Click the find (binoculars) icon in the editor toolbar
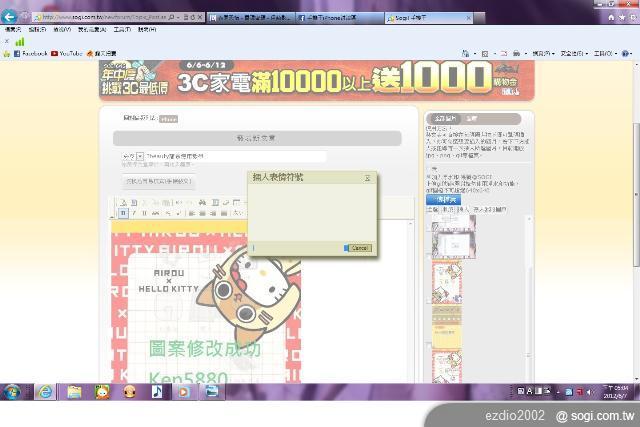This screenshot has width=640, height=427. pyautogui.click(x=202, y=202)
